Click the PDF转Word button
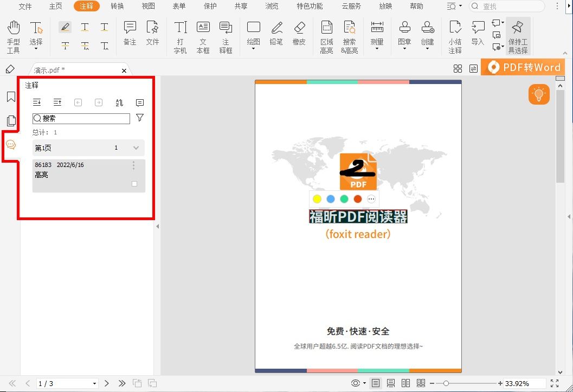 pos(522,67)
